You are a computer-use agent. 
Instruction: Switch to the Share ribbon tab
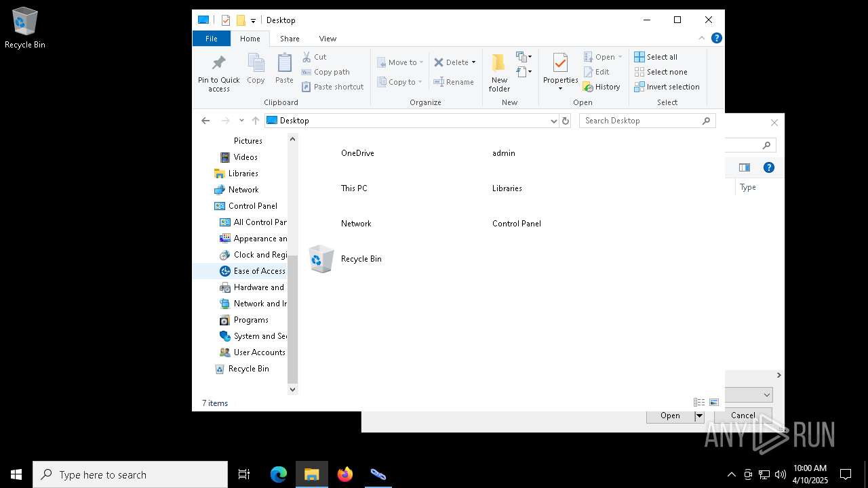pos(290,39)
